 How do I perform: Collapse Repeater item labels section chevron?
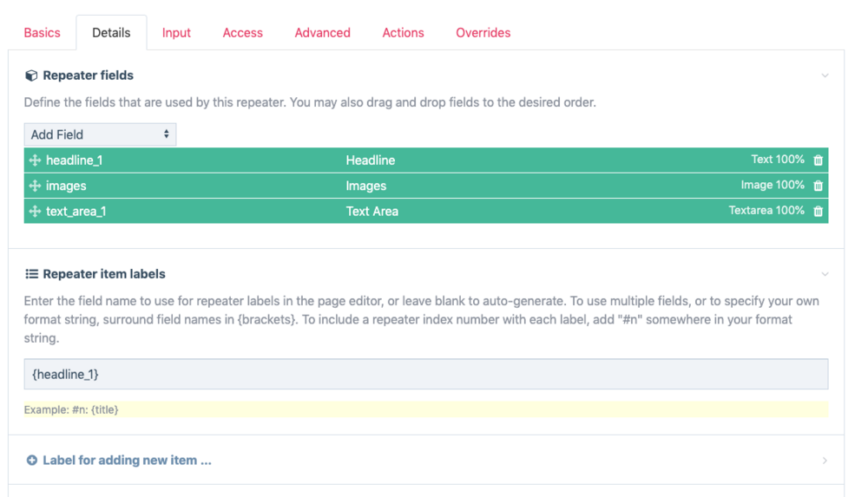click(825, 274)
